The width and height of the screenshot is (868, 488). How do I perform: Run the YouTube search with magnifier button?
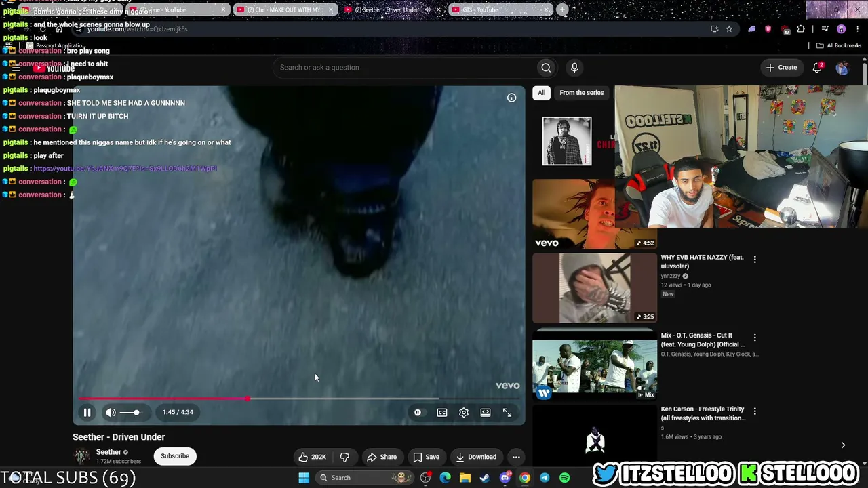(546, 68)
